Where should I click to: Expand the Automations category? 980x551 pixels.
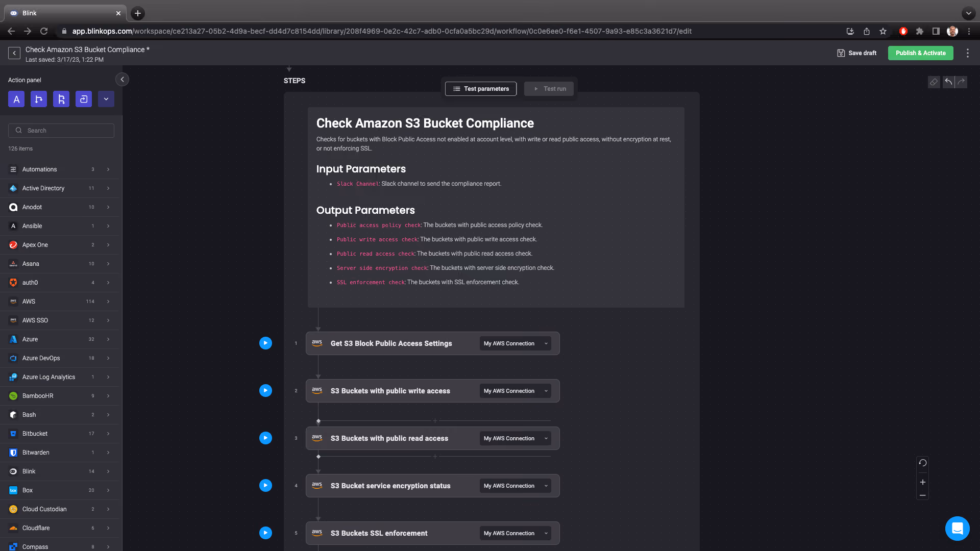(x=59, y=169)
